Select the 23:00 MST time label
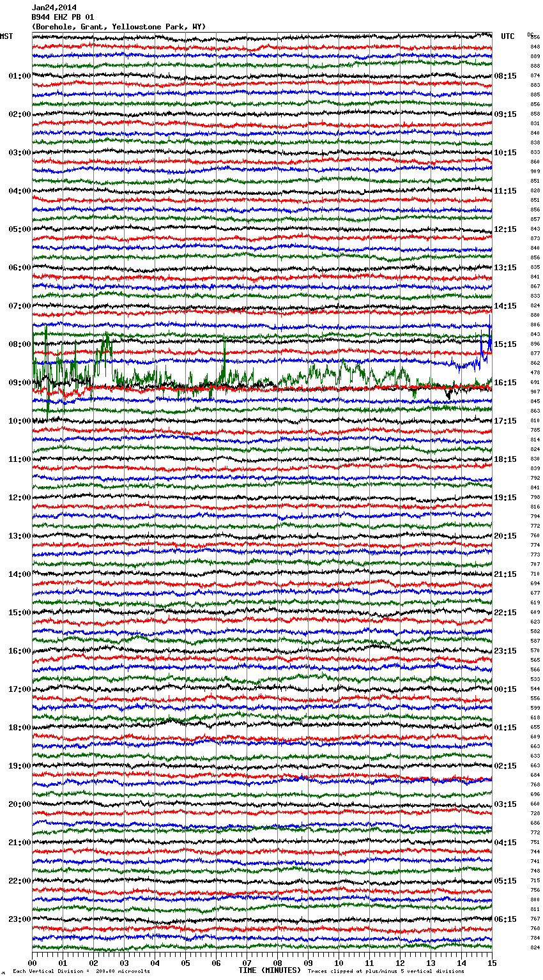Screen dimensions: 543x980 click(20, 919)
